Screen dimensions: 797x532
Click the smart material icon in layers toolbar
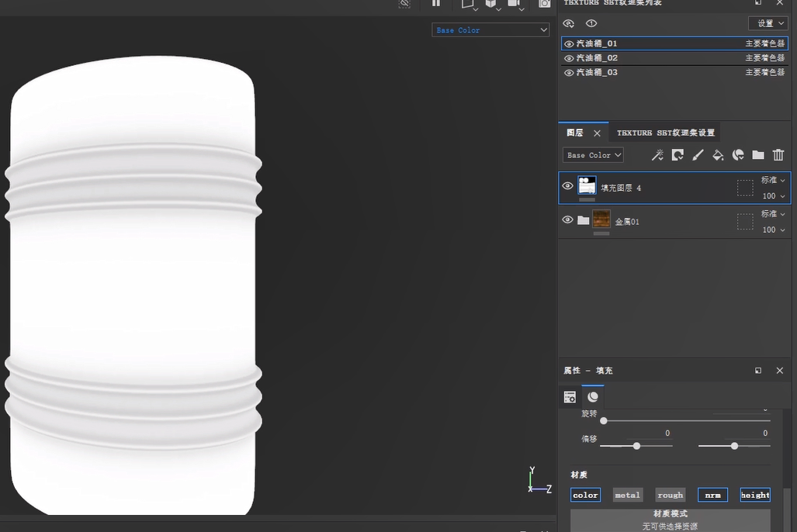click(x=738, y=155)
